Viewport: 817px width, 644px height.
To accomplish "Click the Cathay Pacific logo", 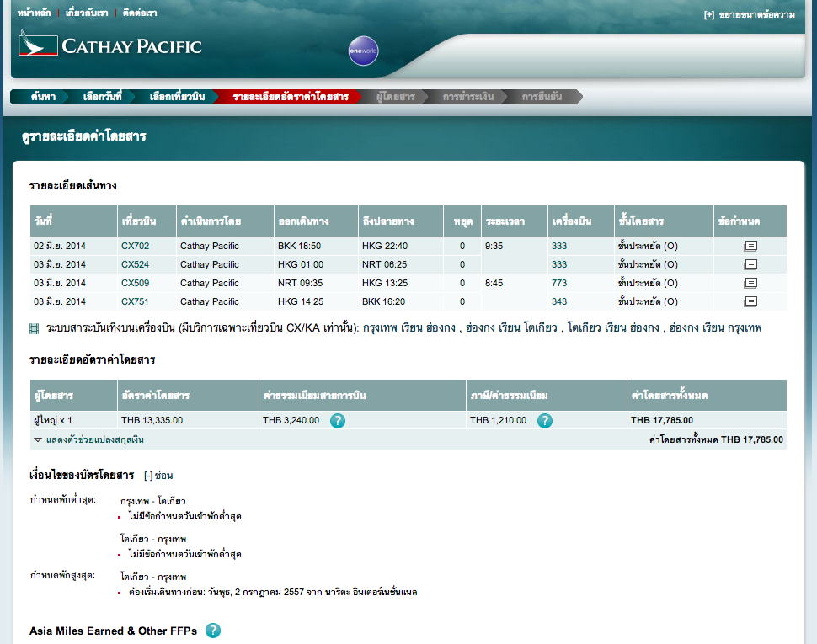I will pyautogui.click(x=110, y=45).
